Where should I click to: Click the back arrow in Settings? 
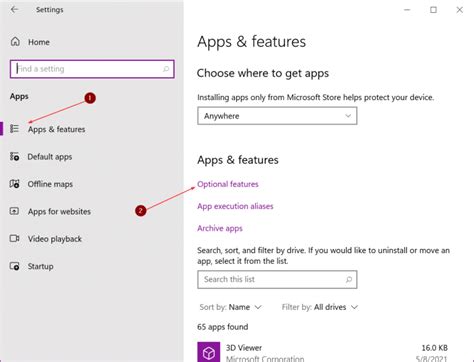coord(14,10)
